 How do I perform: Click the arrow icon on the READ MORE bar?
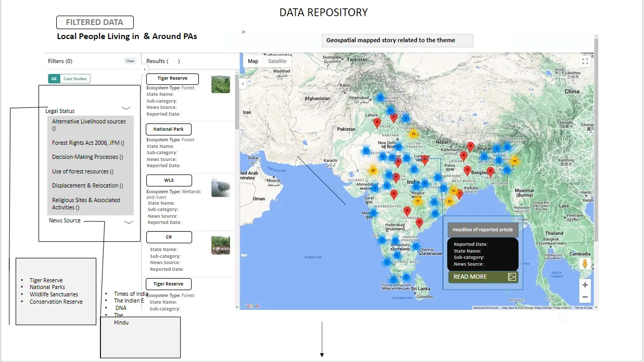[512, 277]
